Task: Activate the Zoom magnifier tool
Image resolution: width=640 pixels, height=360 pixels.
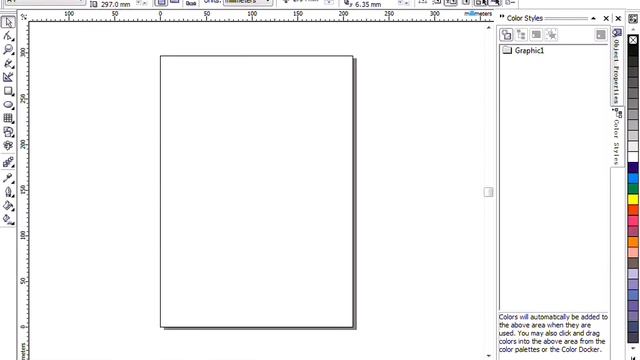Action: point(8,50)
